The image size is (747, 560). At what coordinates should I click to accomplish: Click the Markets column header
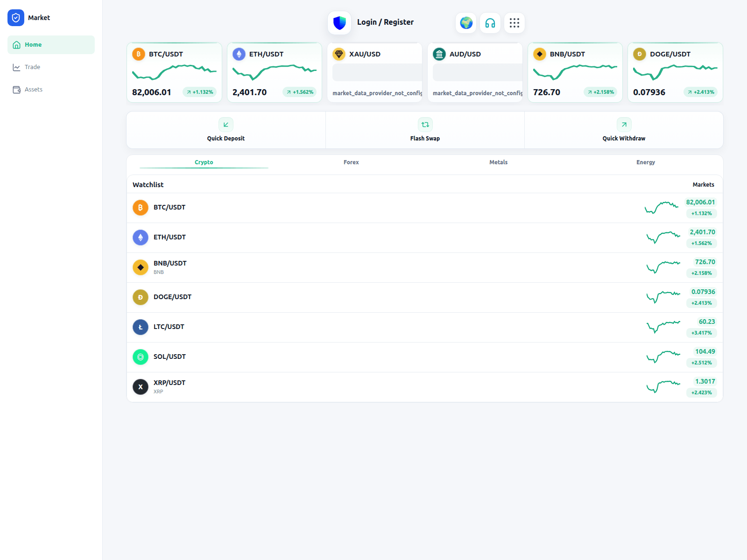click(704, 185)
